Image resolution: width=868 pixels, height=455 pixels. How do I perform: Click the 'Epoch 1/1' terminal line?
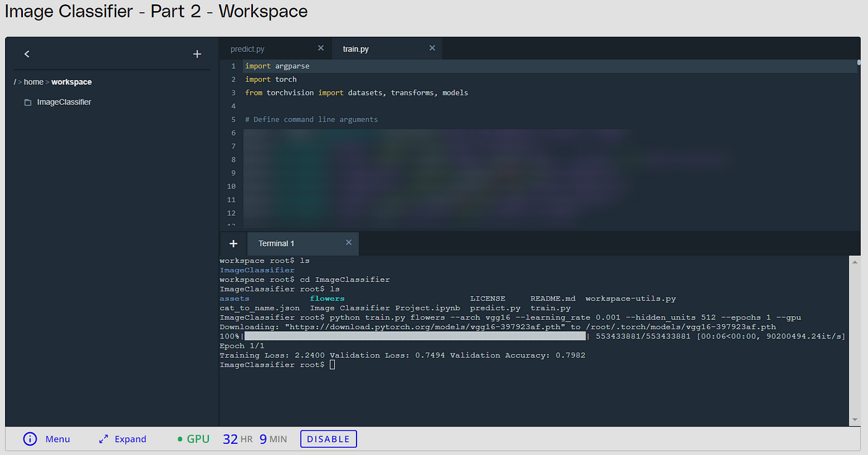tap(242, 346)
